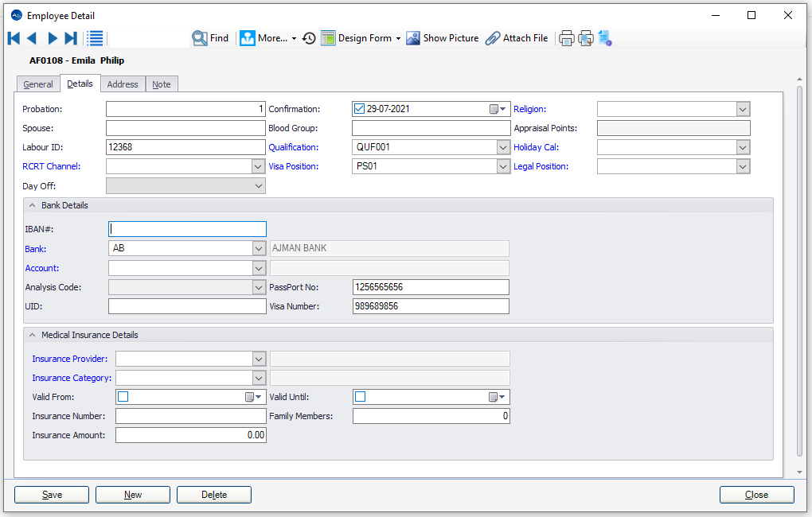Open the Note tab
The image size is (812, 517).
pos(162,84)
